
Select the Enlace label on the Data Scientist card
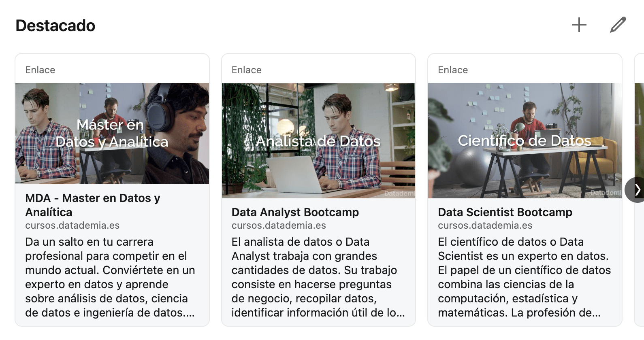(x=452, y=70)
